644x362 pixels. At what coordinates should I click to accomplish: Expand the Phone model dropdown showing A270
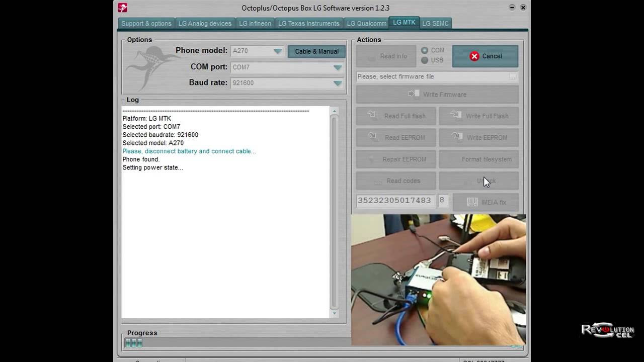click(277, 51)
